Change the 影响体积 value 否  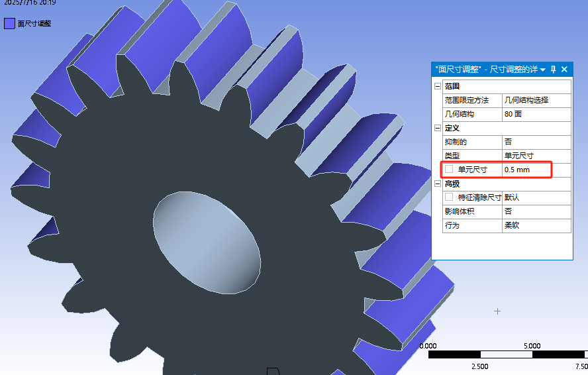[x=536, y=211]
